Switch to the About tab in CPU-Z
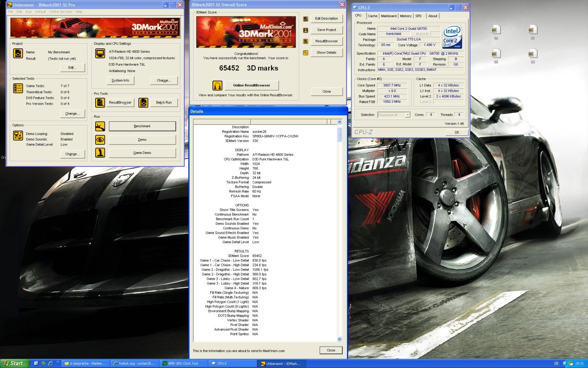Screen dimensions: 588x368 point(433,16)
